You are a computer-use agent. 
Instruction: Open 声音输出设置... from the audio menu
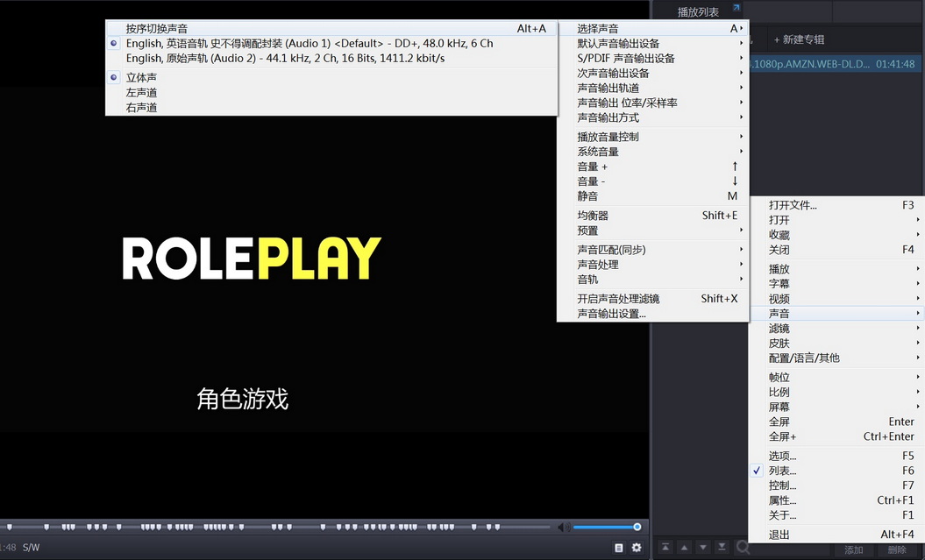(x=611, y=314)
